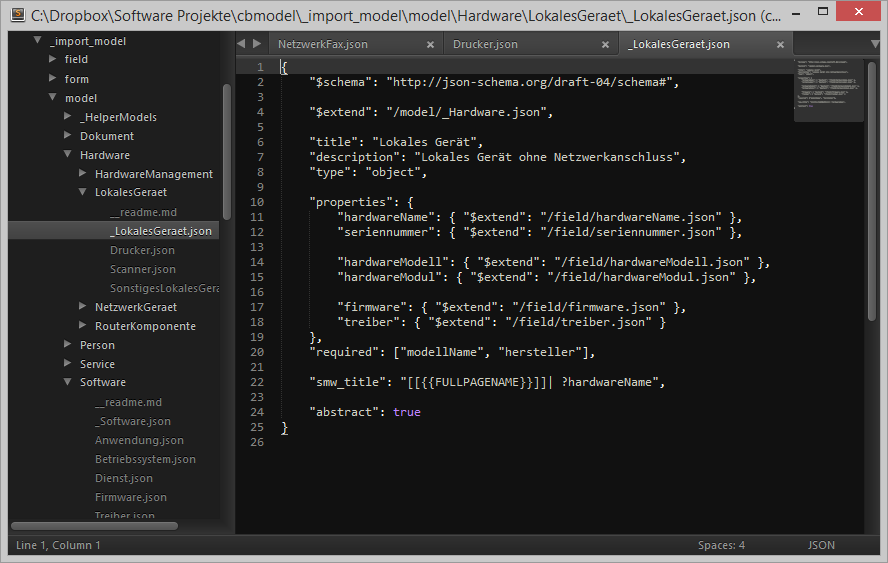Open Drucker.json in the sidebar
The width and height of the screenshot is (888, 563).
pos(142,250)
